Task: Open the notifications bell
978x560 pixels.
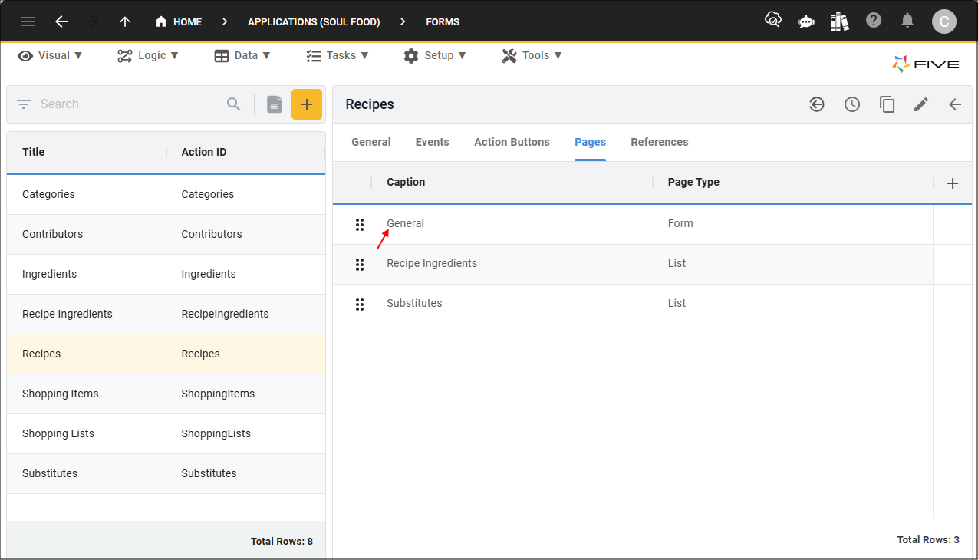Action: click(907, 21)
